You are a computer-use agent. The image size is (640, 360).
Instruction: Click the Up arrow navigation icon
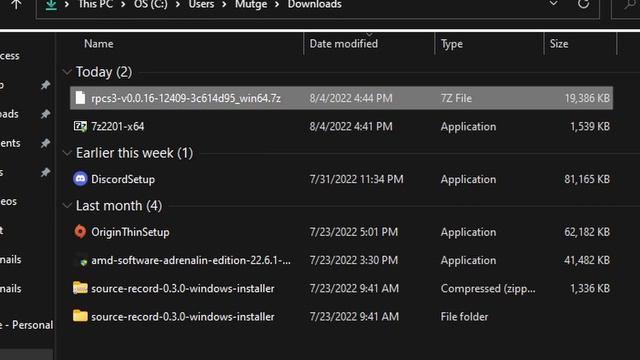16,4
